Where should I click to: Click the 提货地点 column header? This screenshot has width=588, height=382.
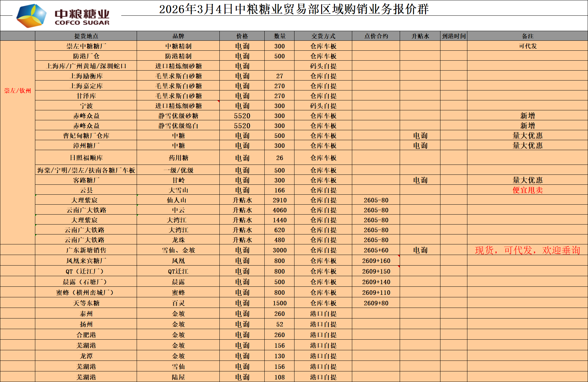pyautogui.click(x=86, y=36)
